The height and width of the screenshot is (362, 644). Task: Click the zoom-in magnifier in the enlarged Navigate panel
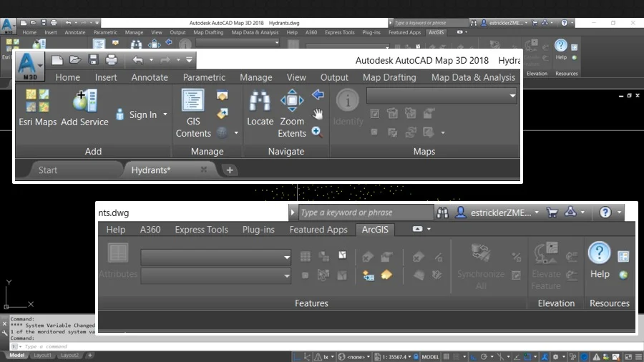point(317,132)
